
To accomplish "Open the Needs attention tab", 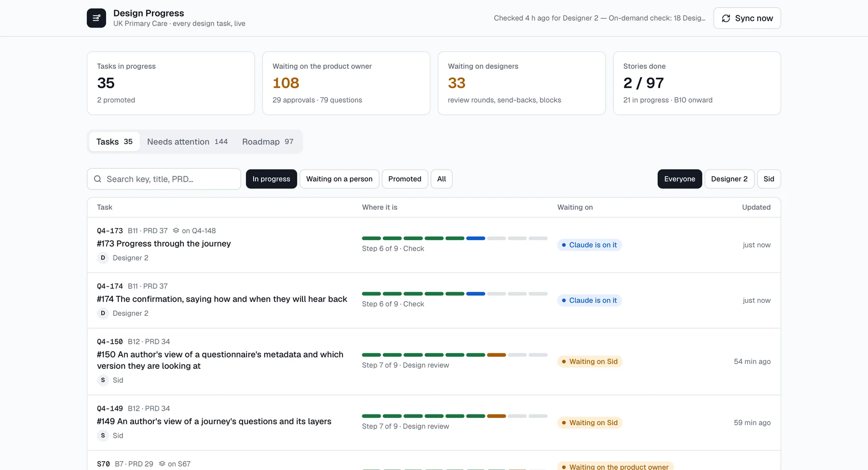I will coord(187,142).
